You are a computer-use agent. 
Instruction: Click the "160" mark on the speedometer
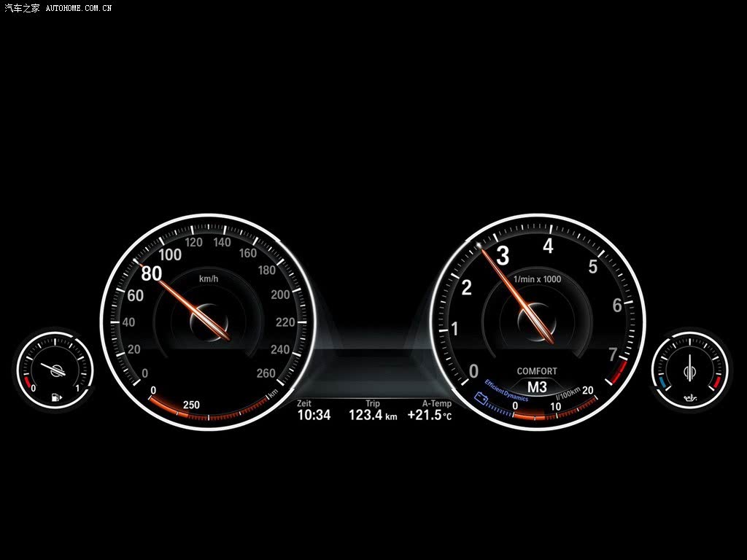point(248,253)
